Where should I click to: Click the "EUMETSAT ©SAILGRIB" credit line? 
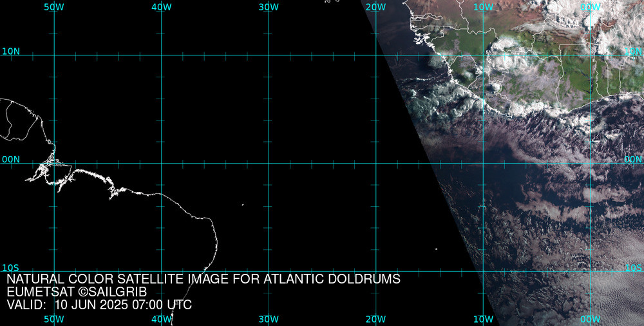(77, 292)
